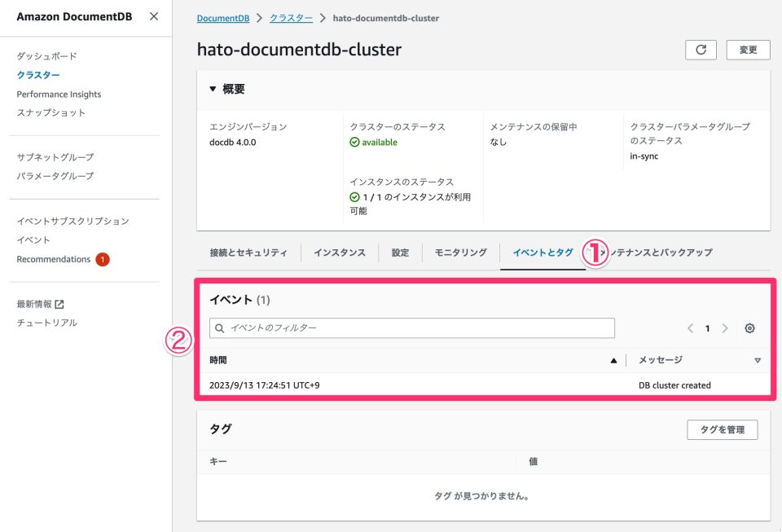Open events table settings gear

749,328
